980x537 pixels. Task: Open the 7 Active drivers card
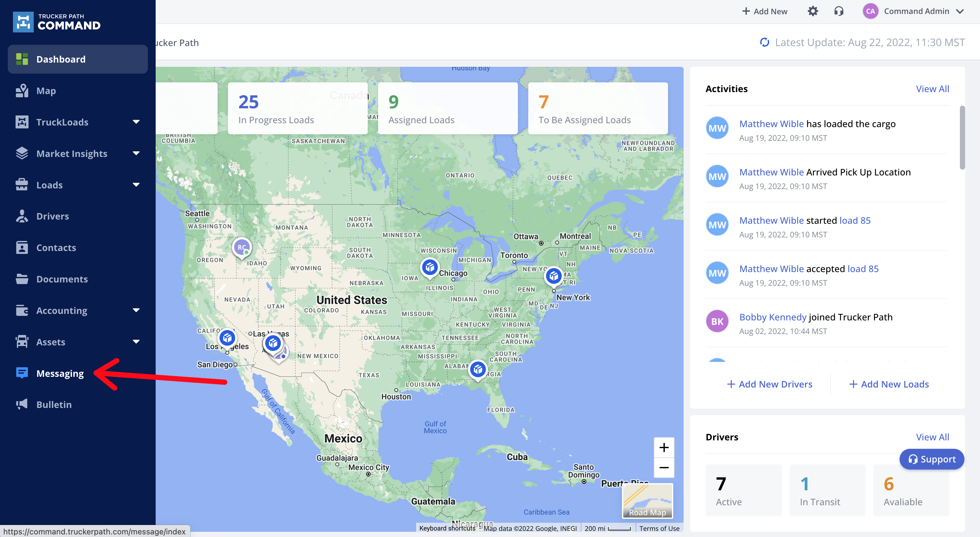click(x=743, y=490)
